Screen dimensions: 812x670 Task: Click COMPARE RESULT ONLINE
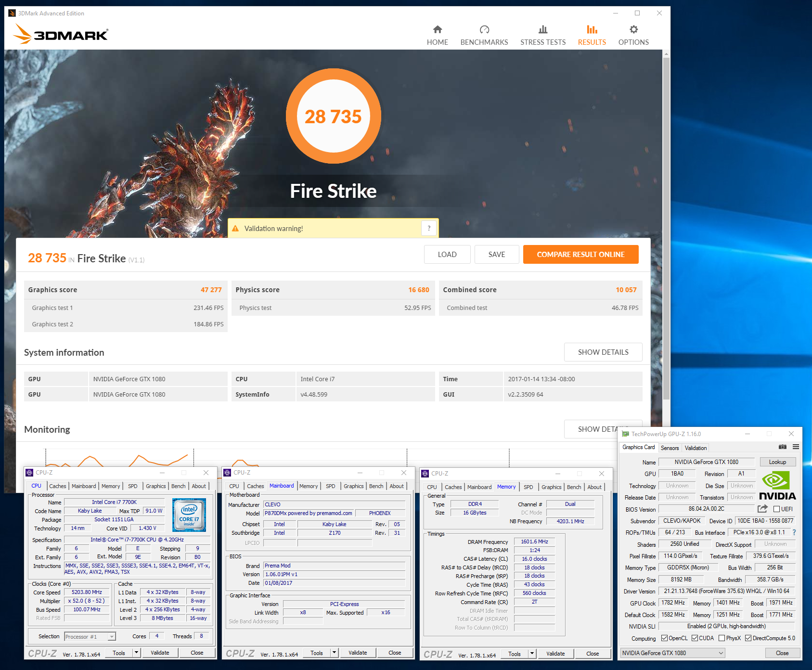point(580,254)
